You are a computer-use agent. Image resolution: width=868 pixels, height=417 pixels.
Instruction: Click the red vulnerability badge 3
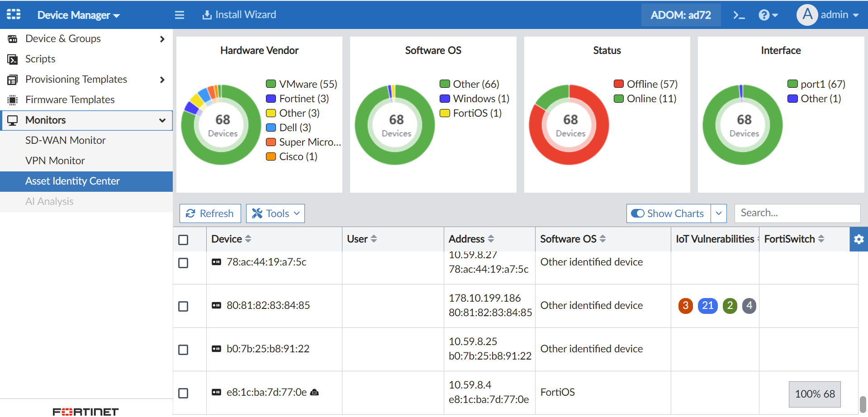[686, 306]
